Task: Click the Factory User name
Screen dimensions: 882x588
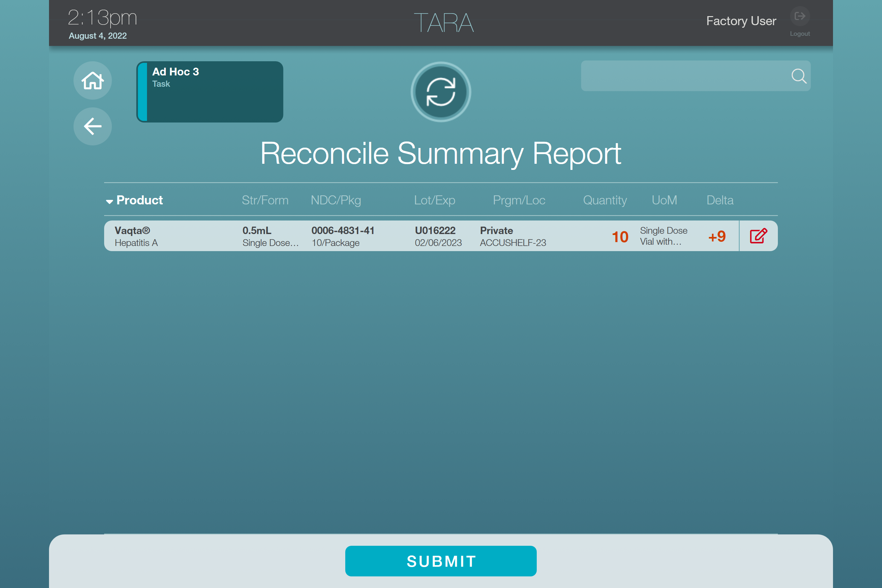Action: [x=741, y=21]
